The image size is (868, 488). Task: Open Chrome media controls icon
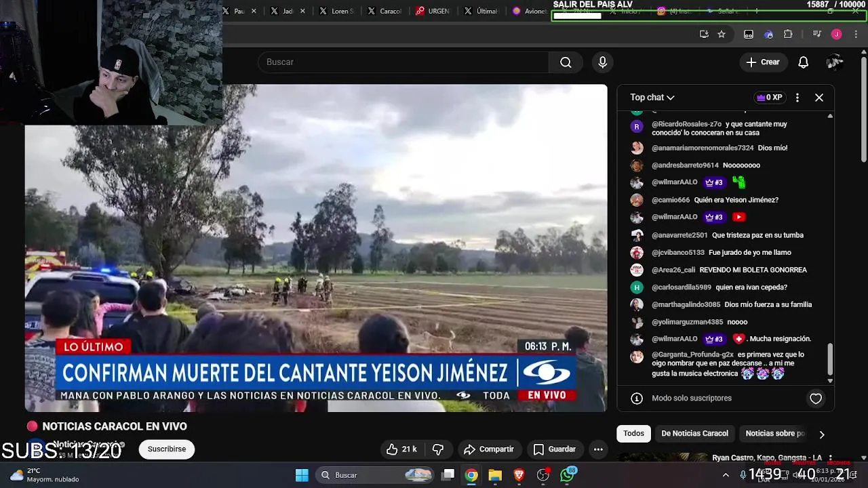(x=817, y=34)
